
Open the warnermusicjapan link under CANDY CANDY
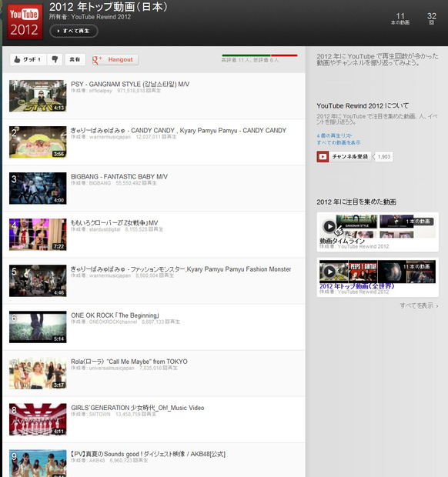click(x=109, y=137)
